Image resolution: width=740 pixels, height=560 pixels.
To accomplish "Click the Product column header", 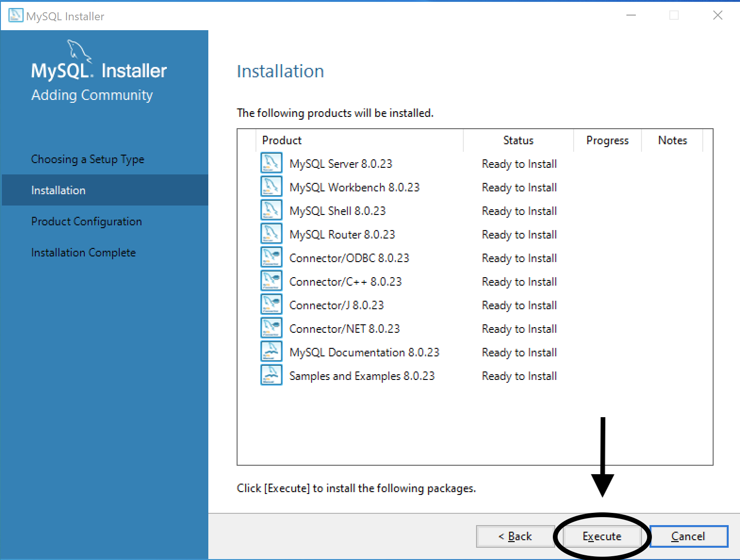I will (x=360, y=140).
